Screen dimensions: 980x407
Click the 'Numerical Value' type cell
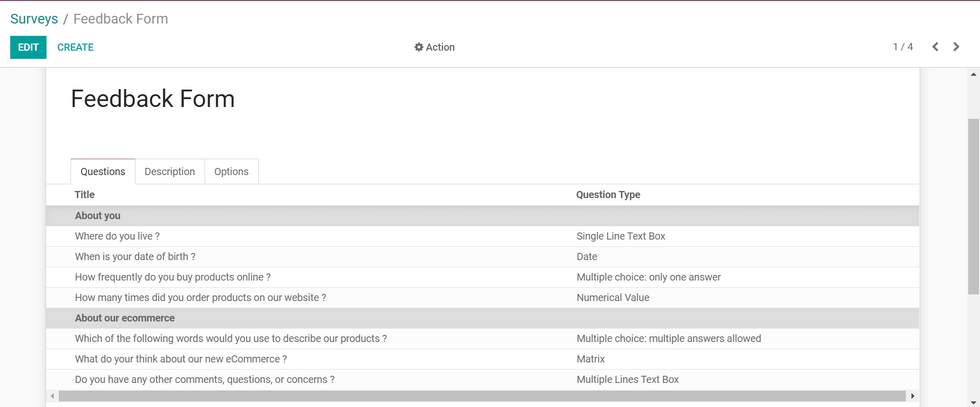click(x=613, y=297)
